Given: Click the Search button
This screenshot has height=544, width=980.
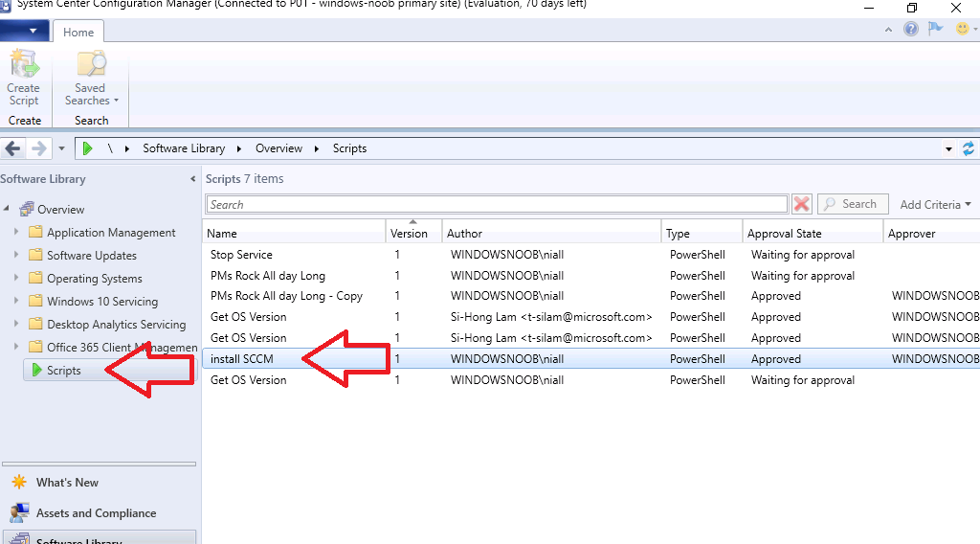Looking at the screenshot, I should tap(853, 204).
